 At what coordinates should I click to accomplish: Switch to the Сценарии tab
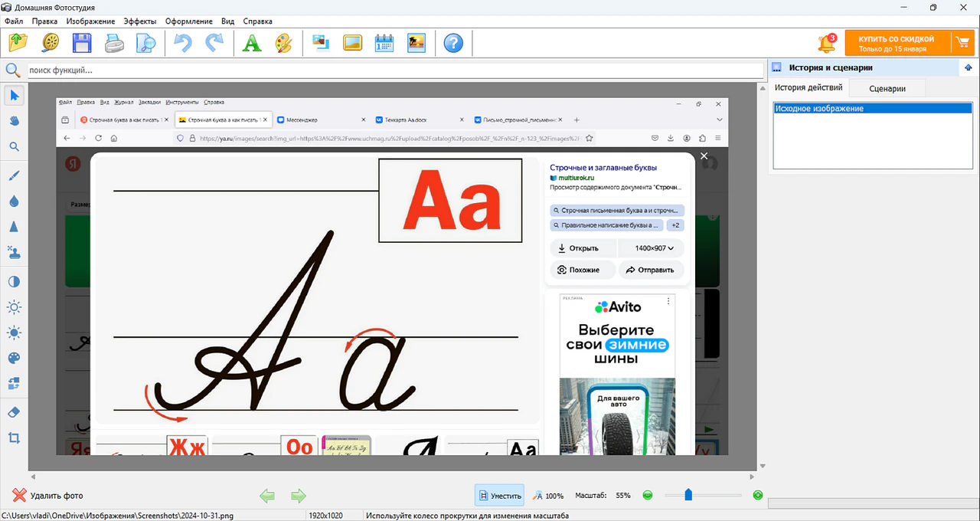[887, 88]
